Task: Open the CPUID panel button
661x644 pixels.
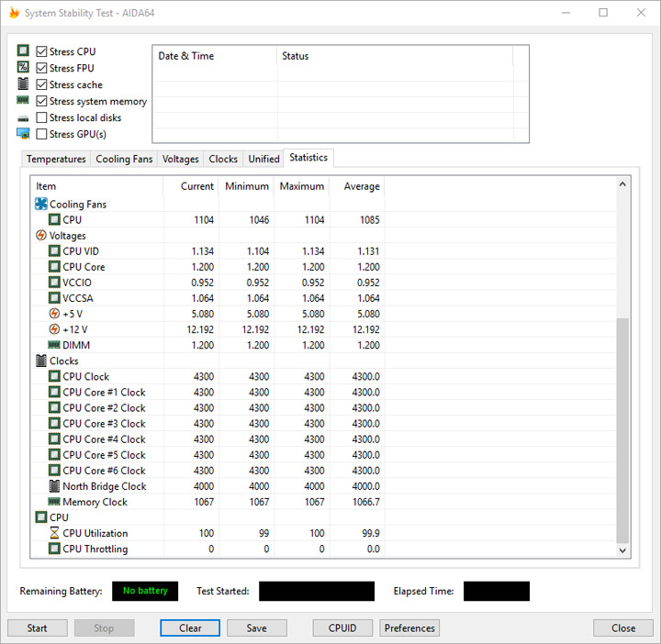Action: click(x=342, y=628)
